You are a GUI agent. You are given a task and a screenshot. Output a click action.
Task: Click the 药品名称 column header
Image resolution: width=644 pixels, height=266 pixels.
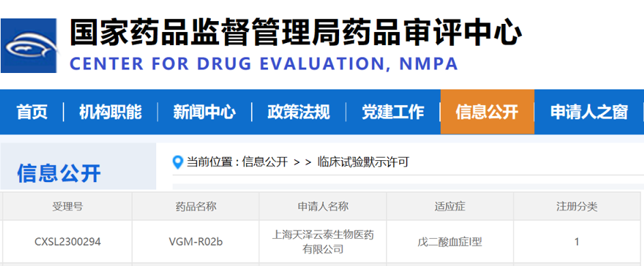196,207
